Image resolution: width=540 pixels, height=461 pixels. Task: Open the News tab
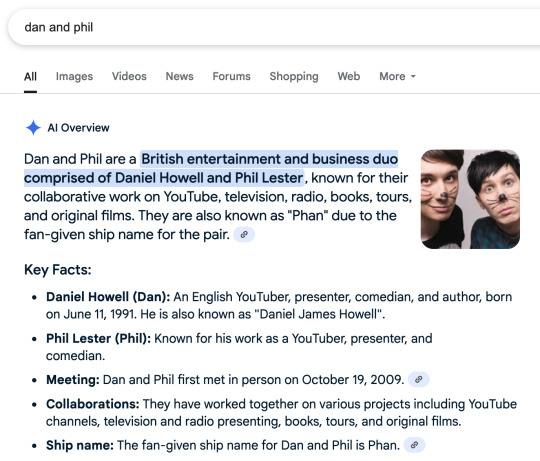[179, 76]
